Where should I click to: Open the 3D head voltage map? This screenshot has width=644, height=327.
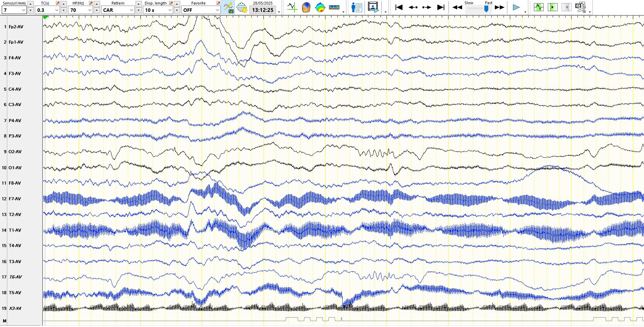point(306,7)
